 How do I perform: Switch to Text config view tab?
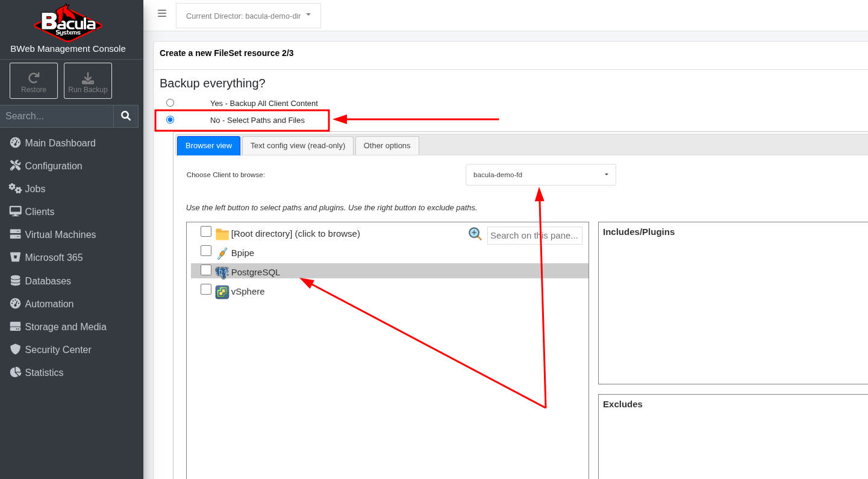tap(298, 146)
